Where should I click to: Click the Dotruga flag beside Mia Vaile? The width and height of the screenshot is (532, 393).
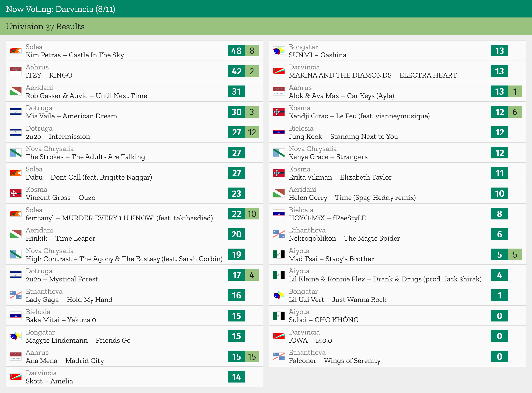[15, 112]
